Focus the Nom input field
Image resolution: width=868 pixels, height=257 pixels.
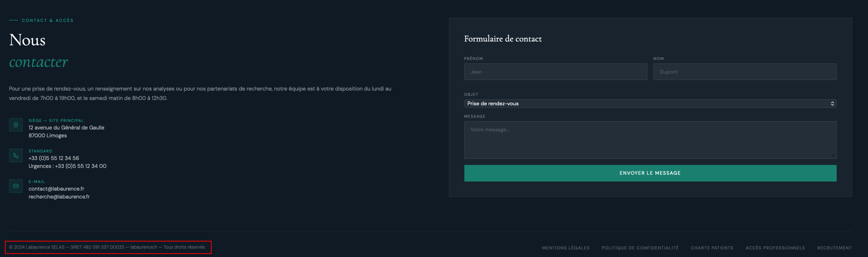[745, 72]
